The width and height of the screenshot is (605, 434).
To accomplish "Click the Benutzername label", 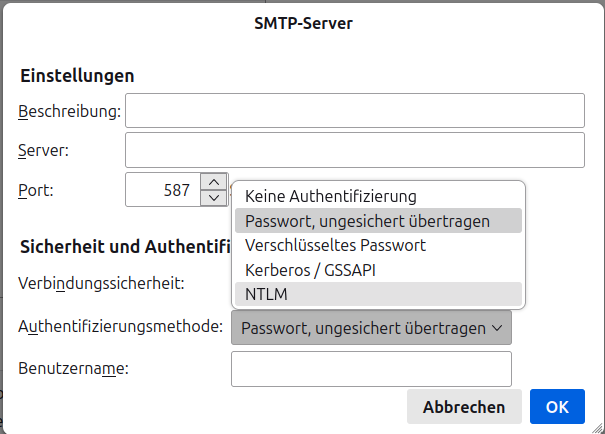I will pos(74,368).
